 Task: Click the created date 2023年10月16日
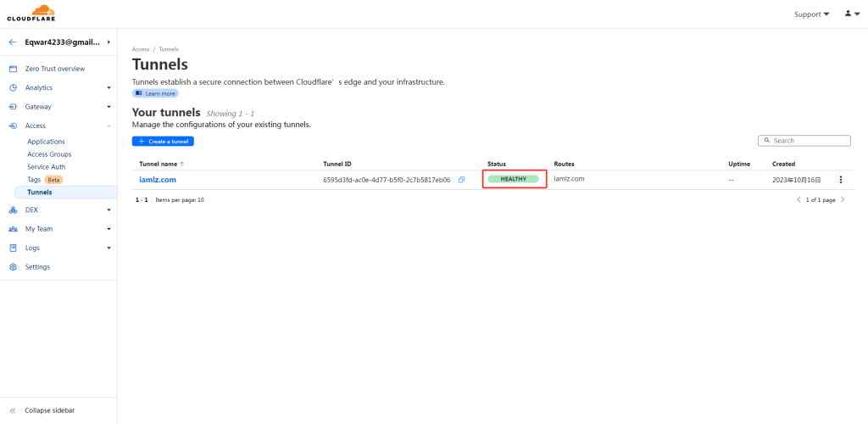coord(797,180)
